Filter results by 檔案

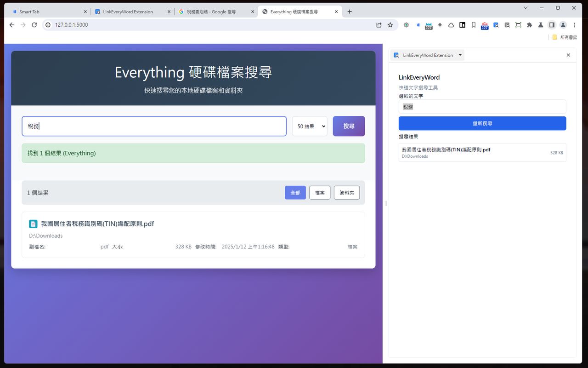320,193
